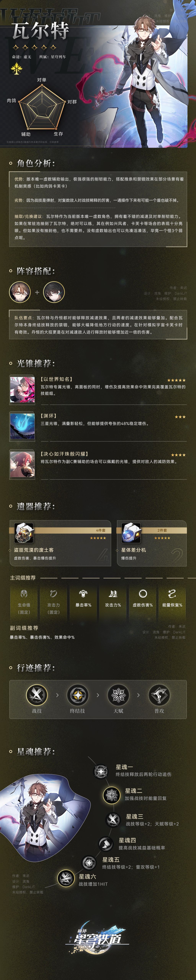Click the 战技 skill trace icon
This screenshot has height=980, width=196.
pyautogui.click(x=37, y=695)
